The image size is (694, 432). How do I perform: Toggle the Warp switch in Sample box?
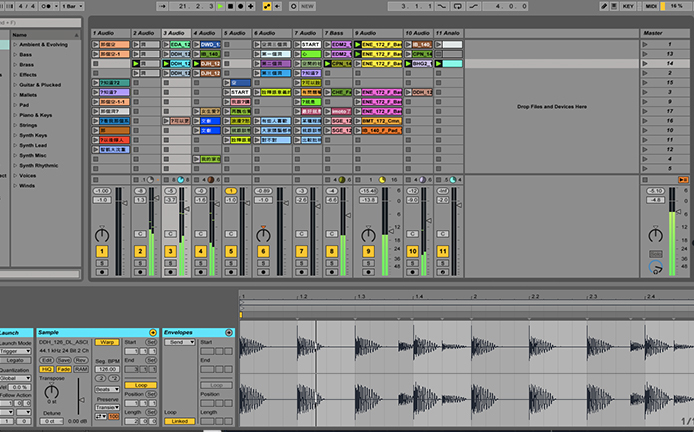tap(107, 342)
